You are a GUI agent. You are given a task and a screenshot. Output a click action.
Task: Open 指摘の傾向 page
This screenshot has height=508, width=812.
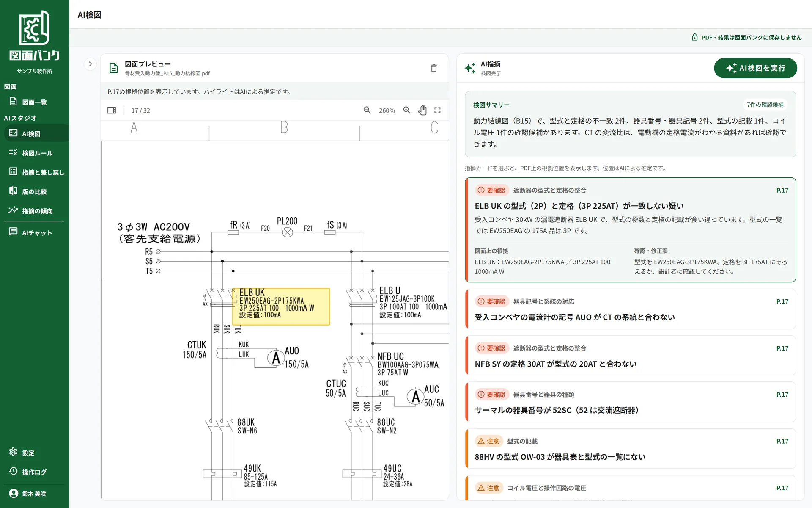(34, 211)
